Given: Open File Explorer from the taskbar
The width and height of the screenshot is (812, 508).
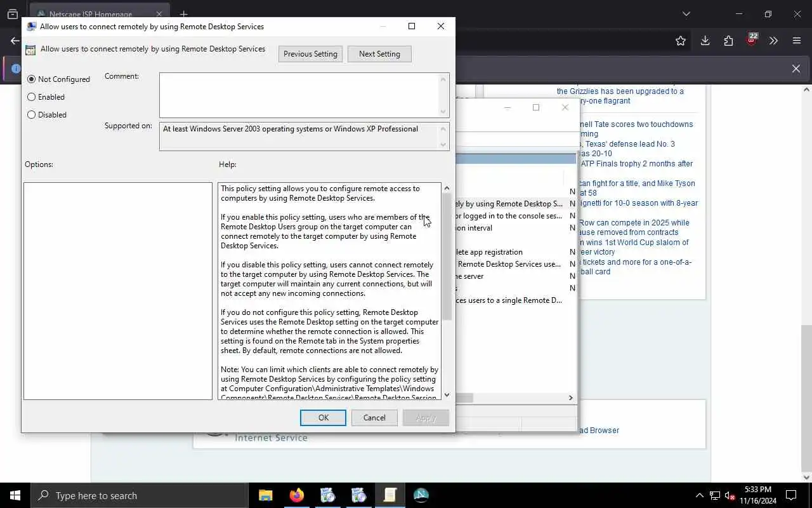Looking at the screenshot, I should pos(266,495).
